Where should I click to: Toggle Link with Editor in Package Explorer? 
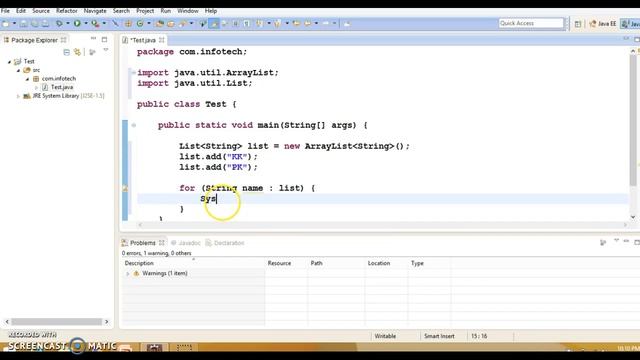coord(77,52)
